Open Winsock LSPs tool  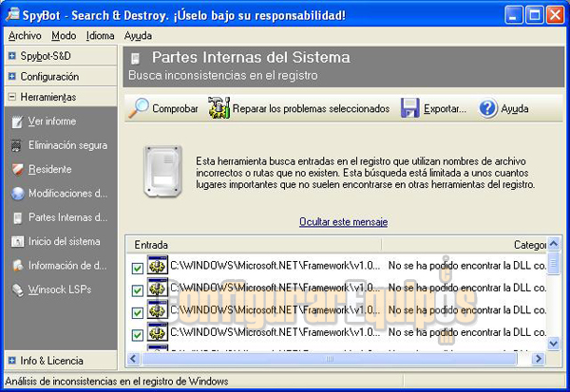click(x=60, y=289)
